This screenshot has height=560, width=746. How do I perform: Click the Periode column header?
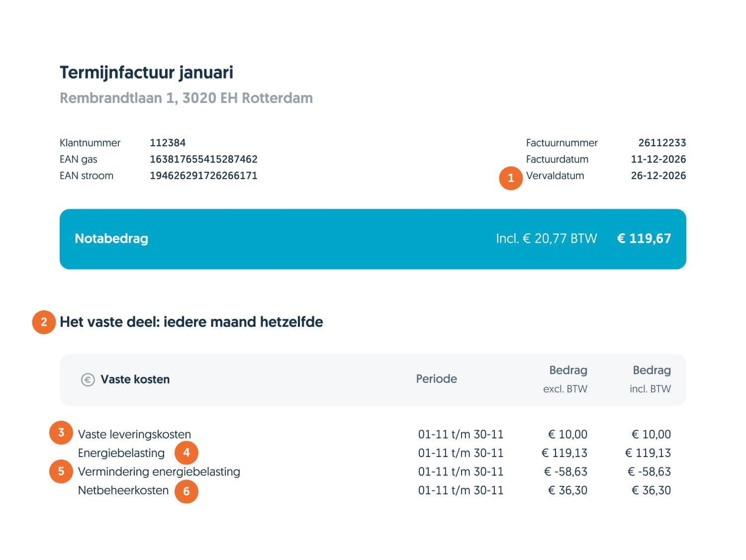coord(436,379)
